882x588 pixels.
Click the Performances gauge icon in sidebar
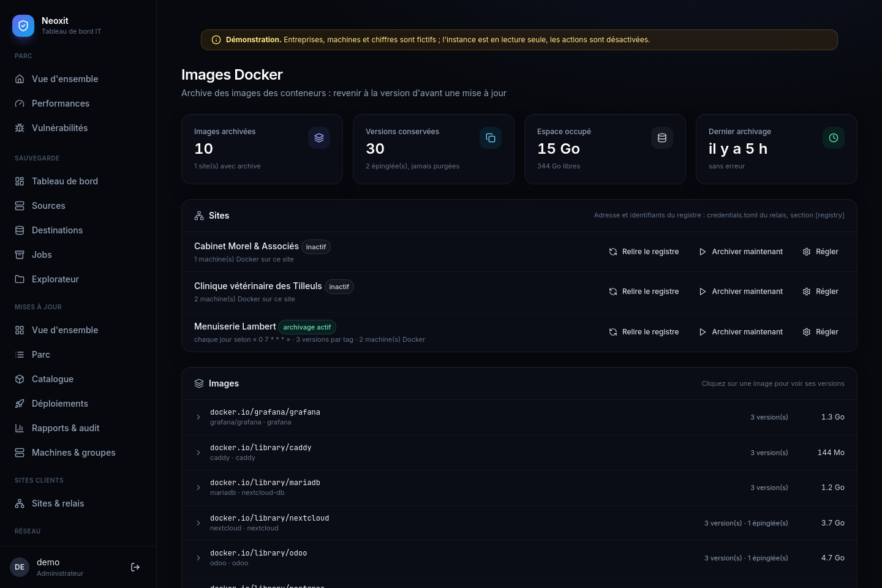click(x=20, y=104)
